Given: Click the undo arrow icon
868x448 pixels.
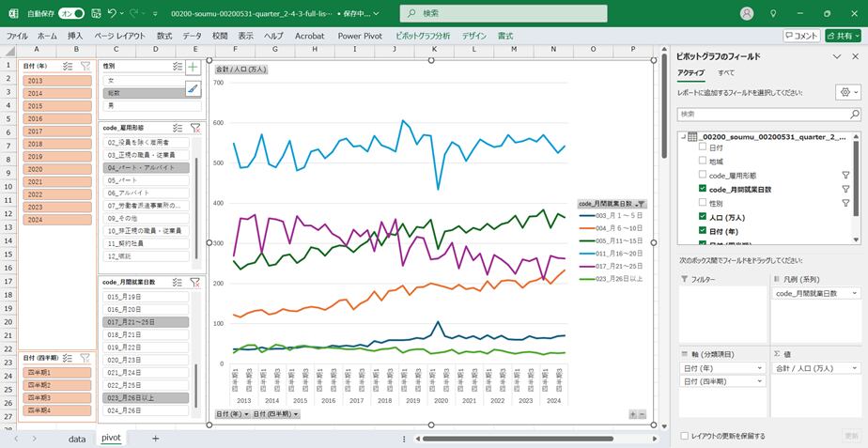Looking at the screenshot, I should pyautogui.click(x=113, y=13).
